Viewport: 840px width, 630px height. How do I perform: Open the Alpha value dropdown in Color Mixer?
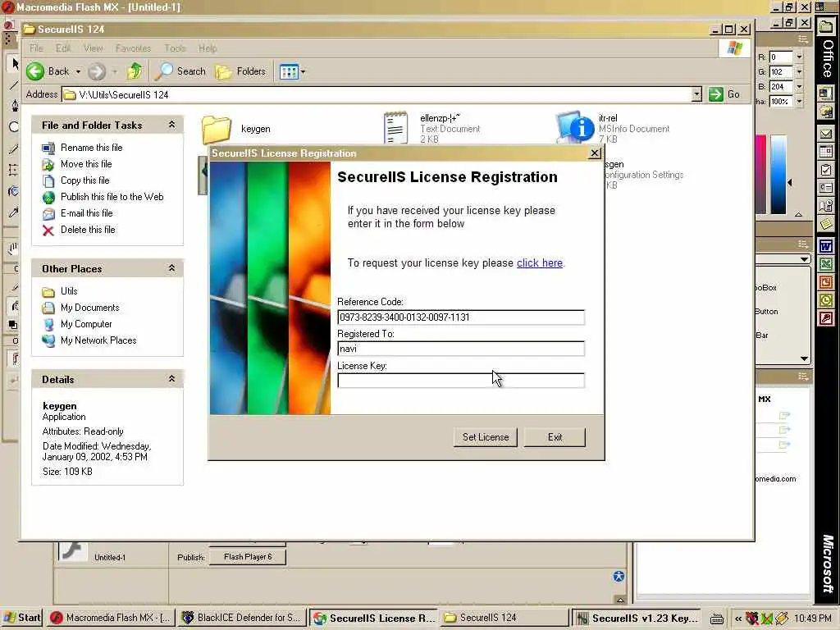[799, 101]
